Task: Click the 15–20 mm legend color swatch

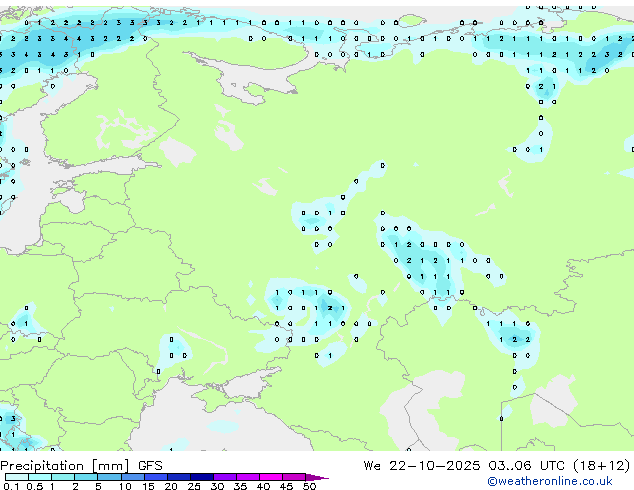Action: pyautogui.click(x=156, y=477)
